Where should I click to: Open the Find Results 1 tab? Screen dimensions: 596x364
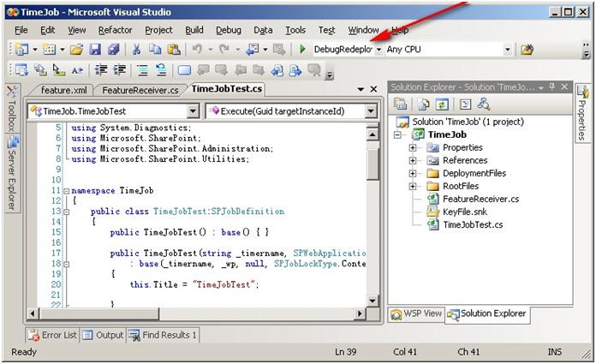coord(163,335)
